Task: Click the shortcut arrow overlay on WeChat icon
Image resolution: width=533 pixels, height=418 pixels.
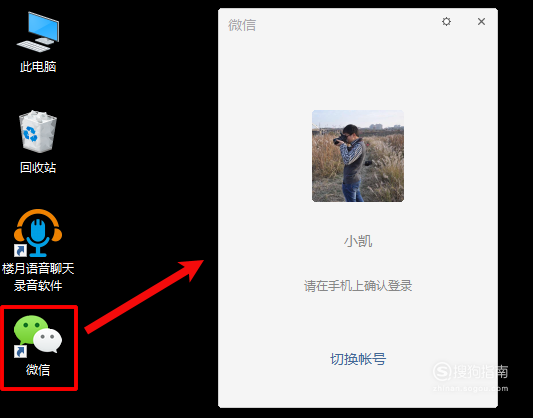Action: tap(20, 352)
